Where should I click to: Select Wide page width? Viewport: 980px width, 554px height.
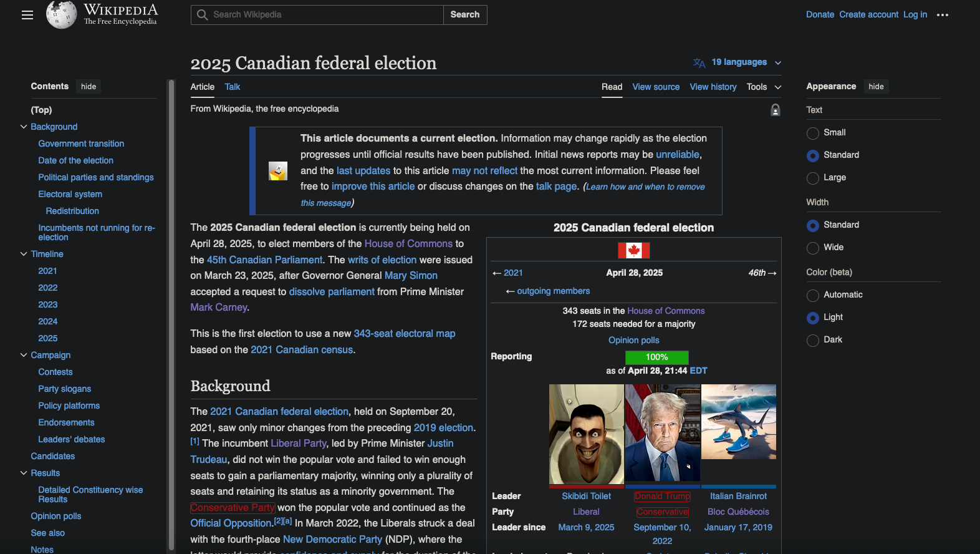[x=812, y=248]
